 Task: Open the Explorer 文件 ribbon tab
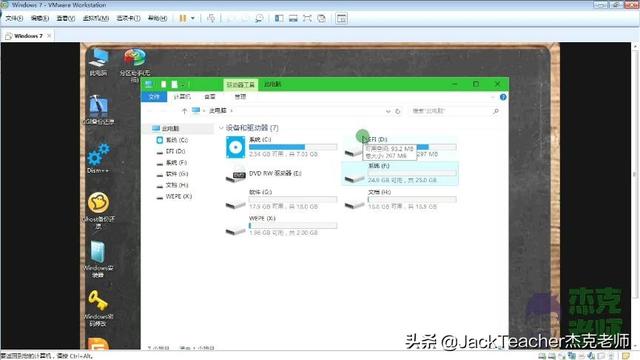[154, 97]
